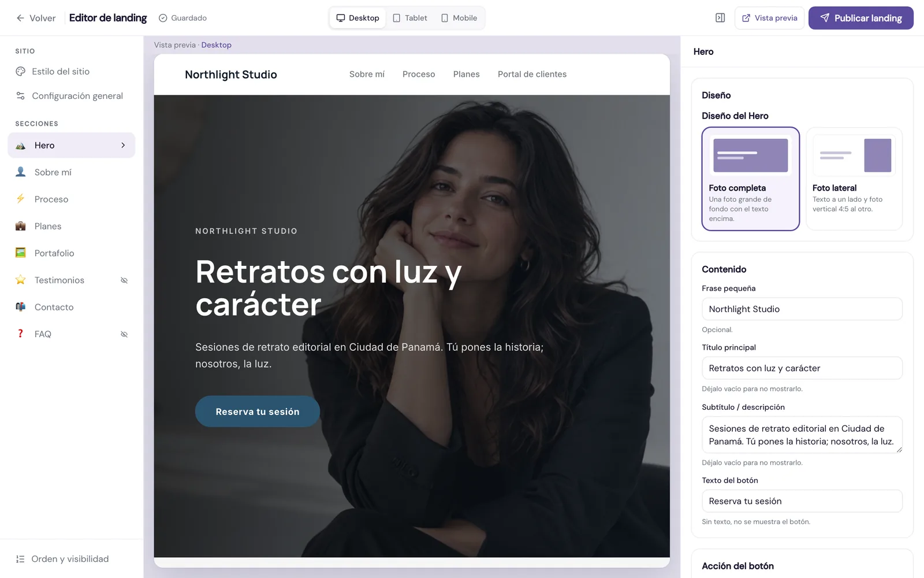
Task: Open Proceso in preview navigation
Action: [419, 74]
